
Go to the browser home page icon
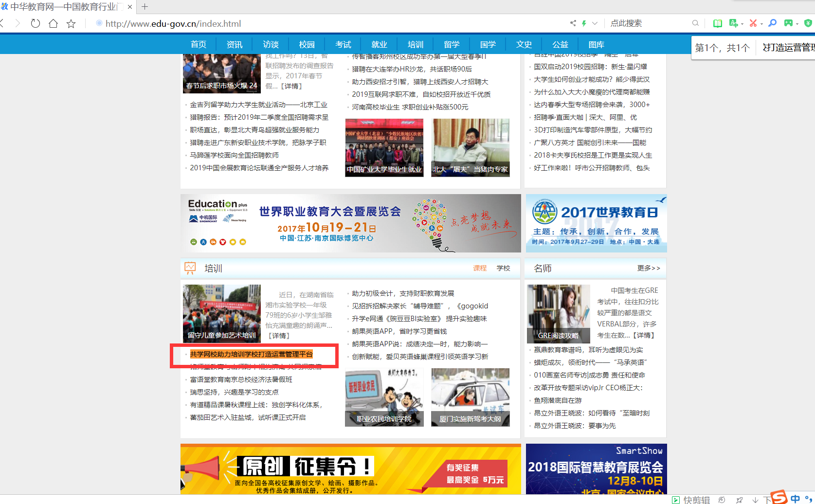point(53,23)
